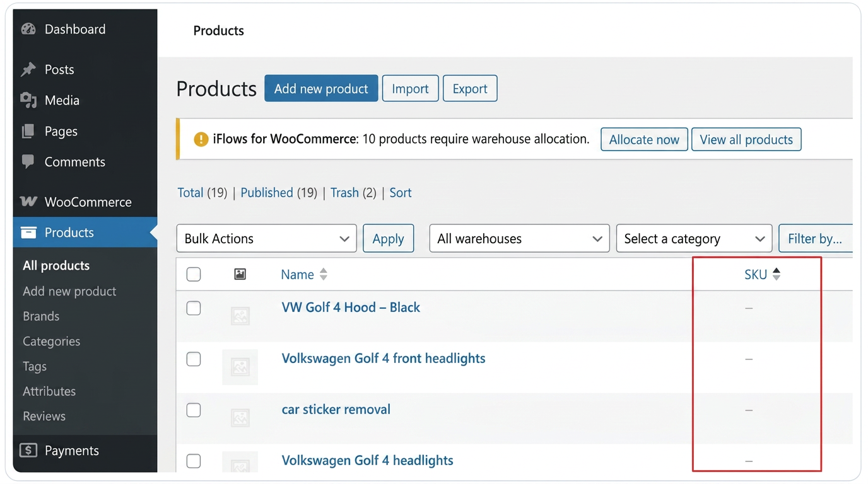Open the Categories submenu item
The image size is (868, 484).
pyautogui.click(x=51, y=342)
